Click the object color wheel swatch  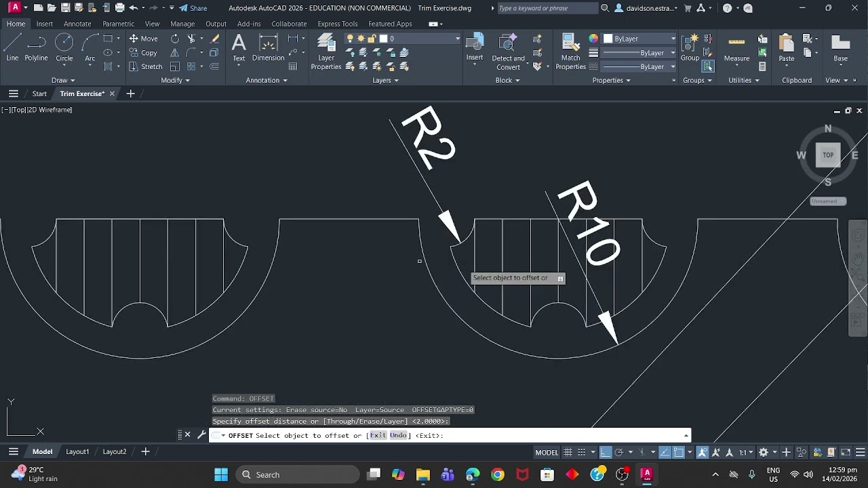click(x=593, y=39)
